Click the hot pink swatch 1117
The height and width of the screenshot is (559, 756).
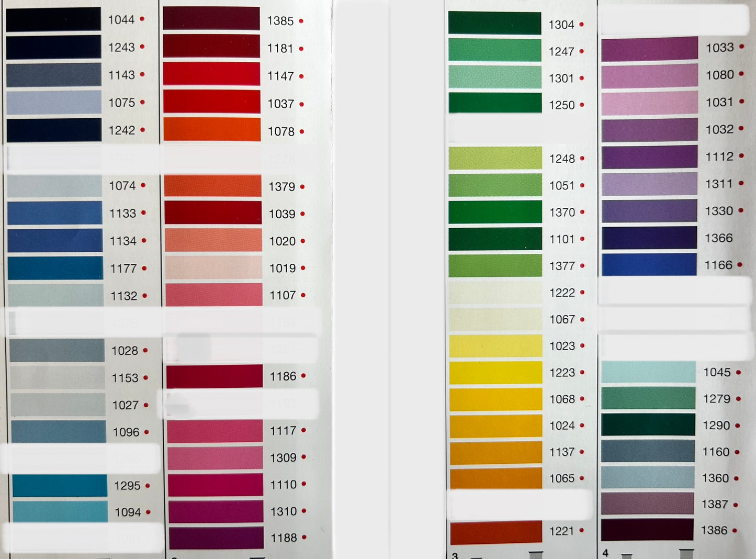tap(215, 431)
